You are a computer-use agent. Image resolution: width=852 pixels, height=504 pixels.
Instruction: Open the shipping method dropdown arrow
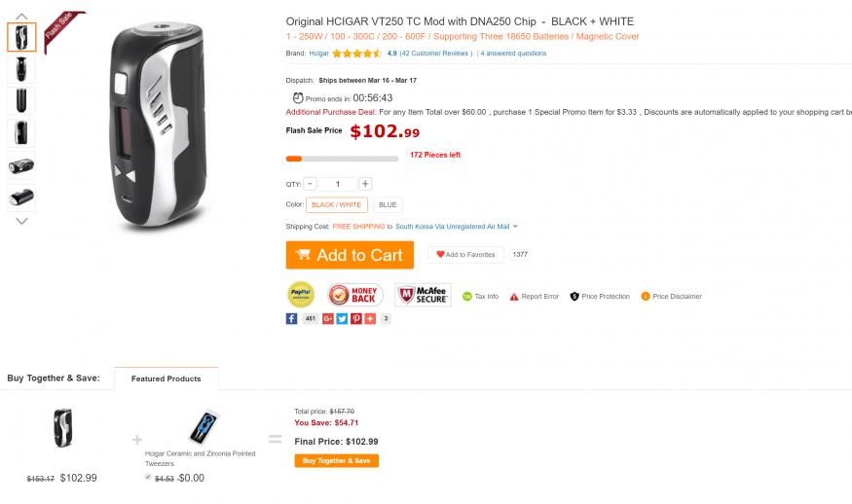[x=515, y=227]
